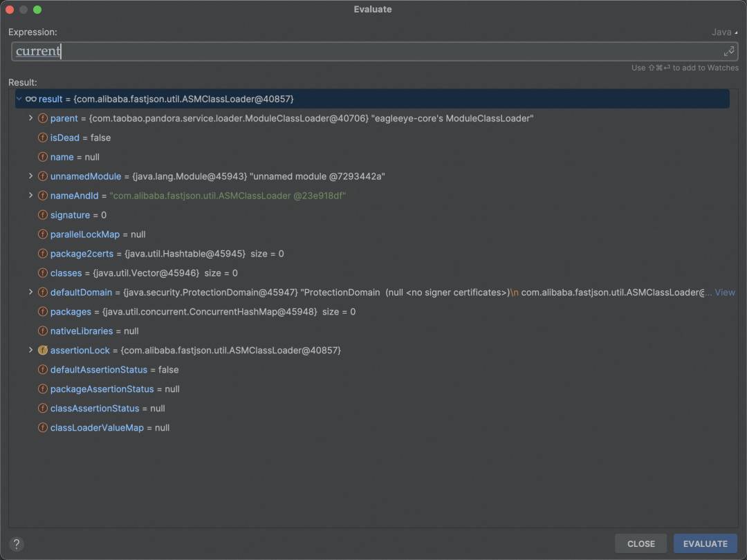The height and width of the screenshot is (560, 747).
Task: Click the field icon beside name
Action: point(42,157)
